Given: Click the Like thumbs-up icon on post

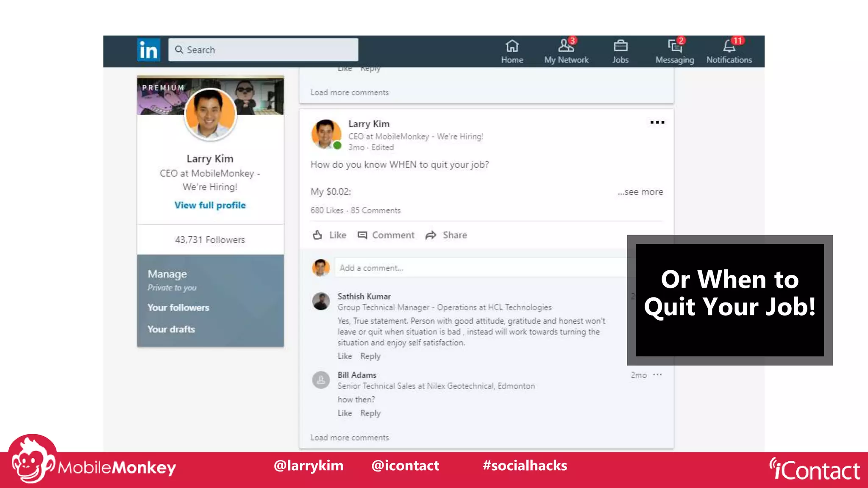Looking at the screenshot, I should (x=317, y=235).
